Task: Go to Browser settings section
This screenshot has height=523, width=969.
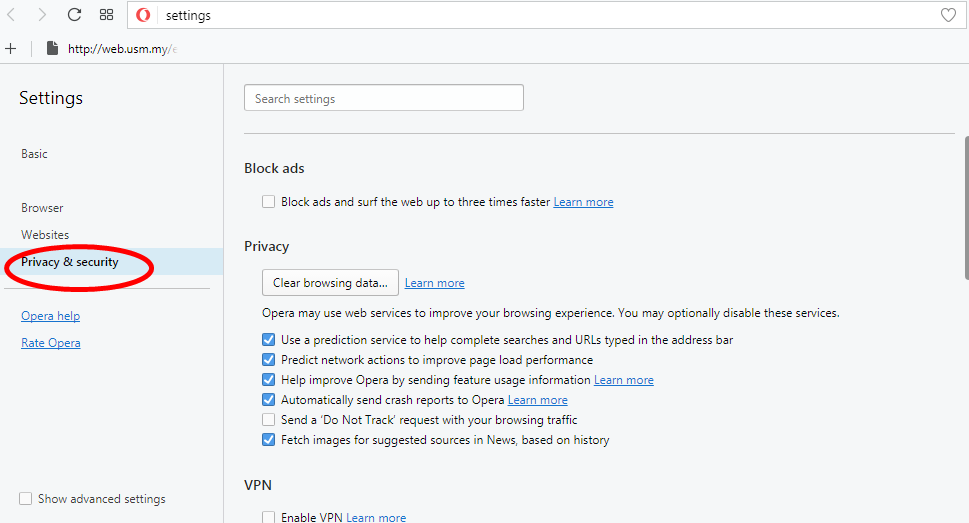Action: coord(42,208)
